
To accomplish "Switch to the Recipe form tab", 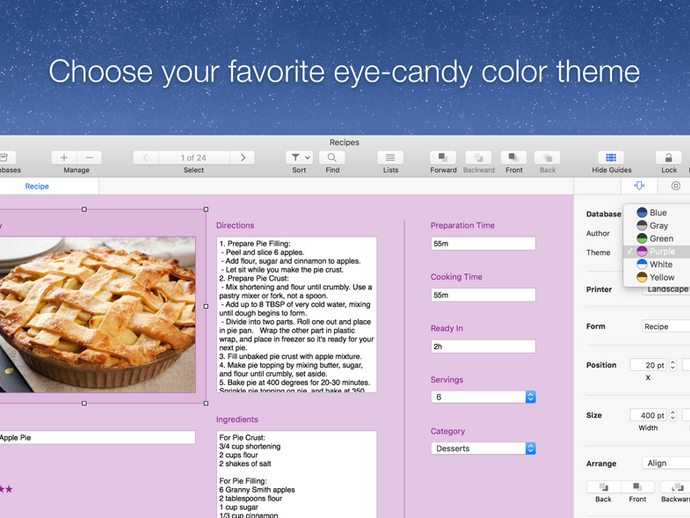I will tap(37, 186).
